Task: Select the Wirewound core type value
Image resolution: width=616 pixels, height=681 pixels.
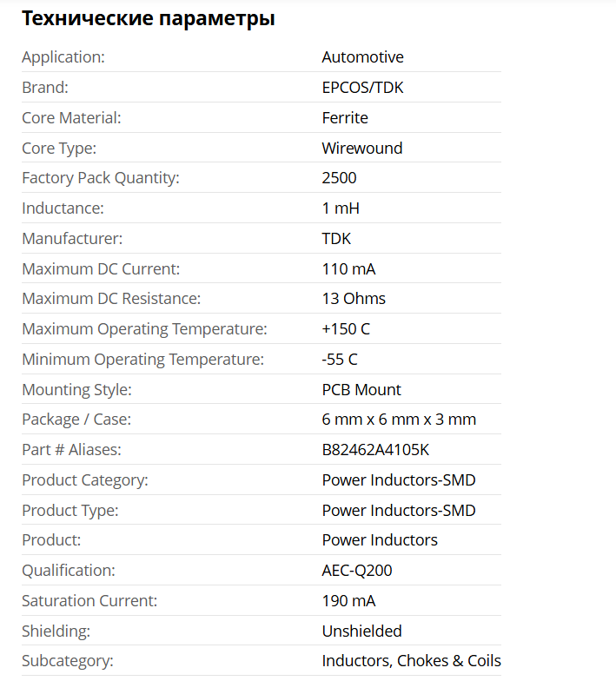Action: (x=361, y=149)
